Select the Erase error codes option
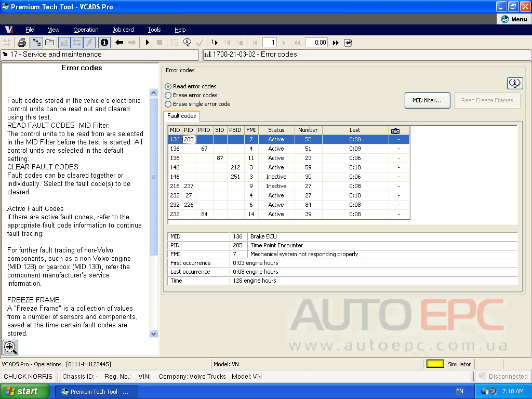 168,95
